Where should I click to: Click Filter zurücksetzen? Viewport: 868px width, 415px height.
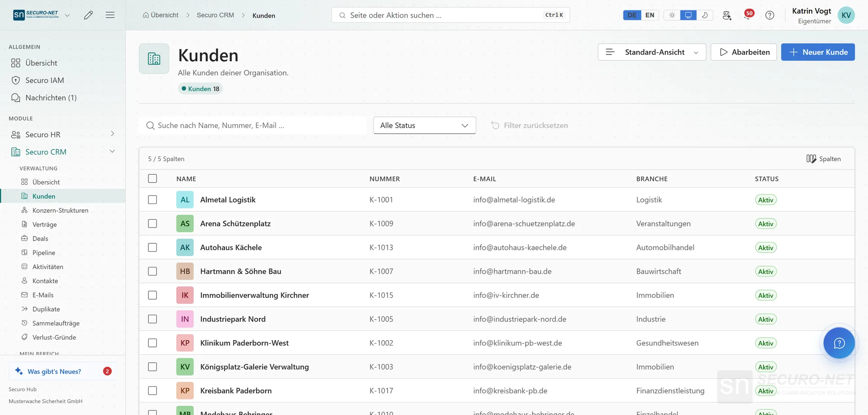pyautogui.click(x=529, y=125)
